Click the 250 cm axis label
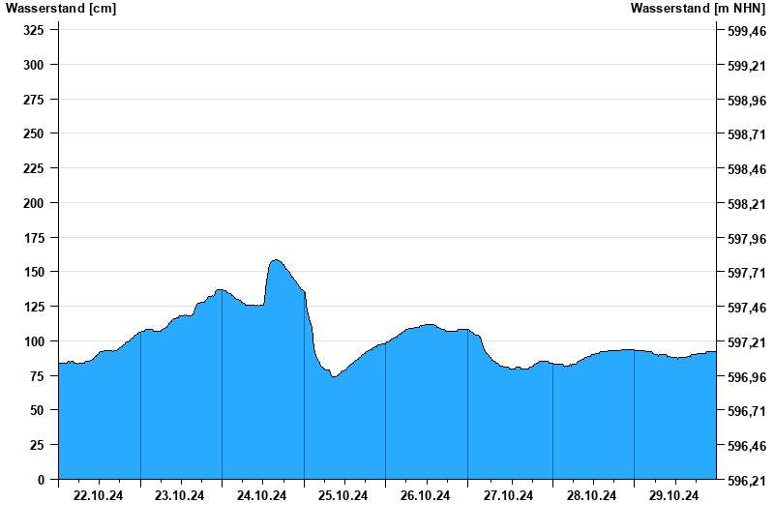 34,133
